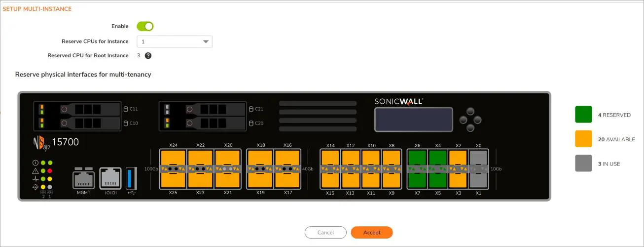The height and width of the screenshot is (247, 644).
Task: Toggle the Enable multi-instance switch
Action: click(x=145, y=26)
